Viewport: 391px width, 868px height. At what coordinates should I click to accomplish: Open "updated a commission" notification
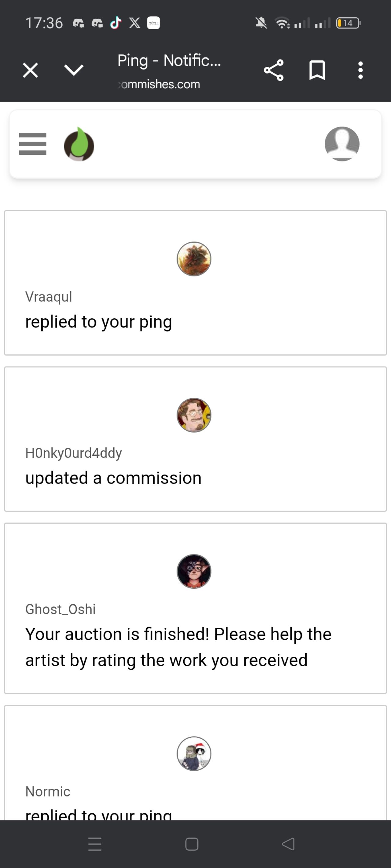[x=113, y=478]
